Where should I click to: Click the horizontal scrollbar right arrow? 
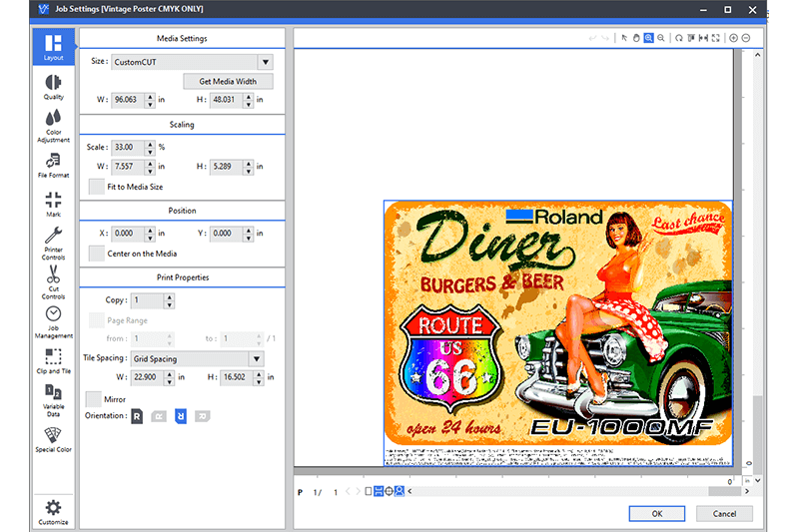[x=747, y=491]
